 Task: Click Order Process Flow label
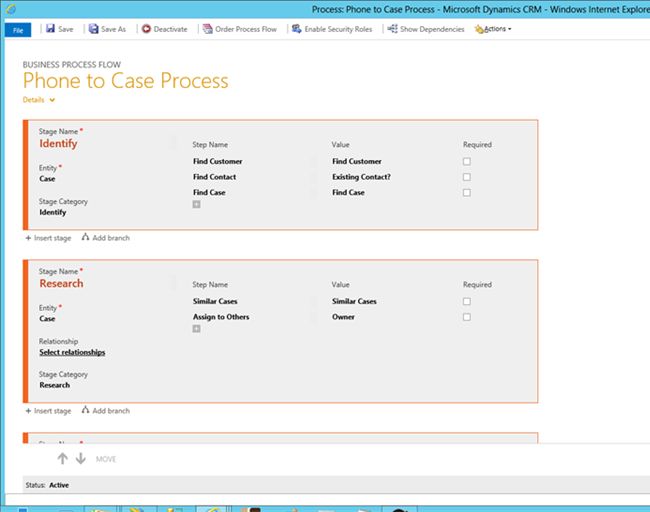click(x=246, y=29)
